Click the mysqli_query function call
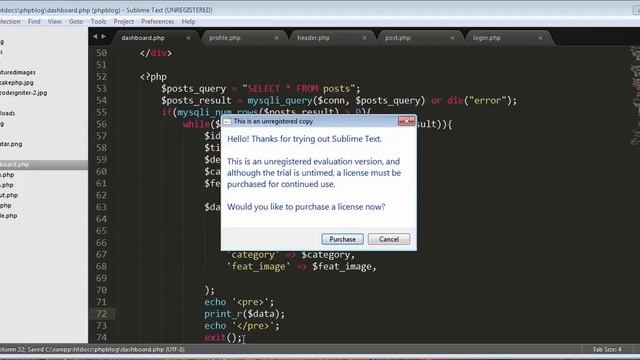Viewport: 640px width, 360px height. tap(280, 100)
